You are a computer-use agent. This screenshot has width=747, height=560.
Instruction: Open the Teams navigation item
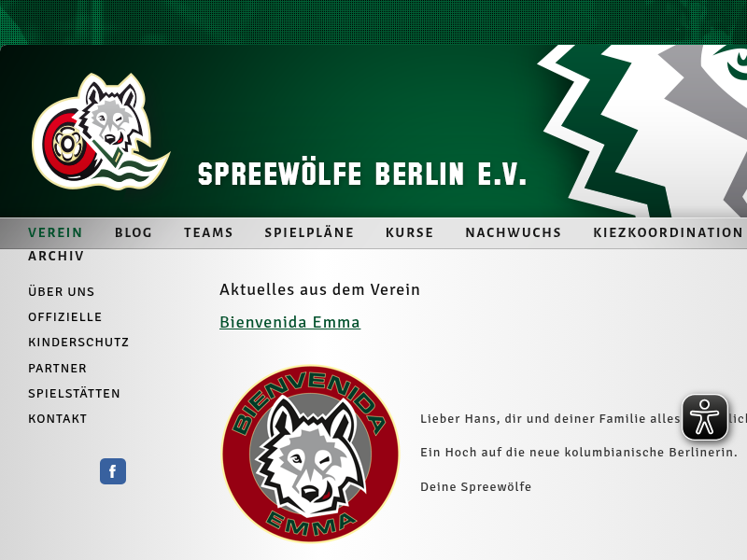point(208,232)
